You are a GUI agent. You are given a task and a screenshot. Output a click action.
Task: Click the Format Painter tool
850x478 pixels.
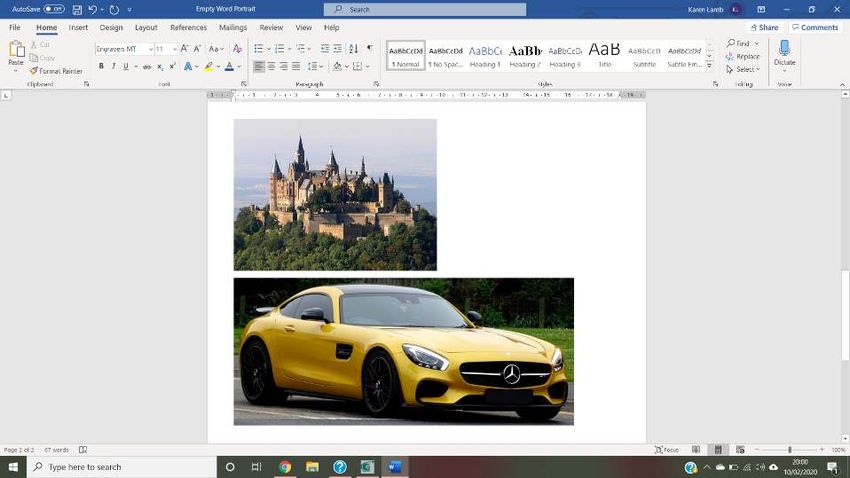[x=56, y=71]
